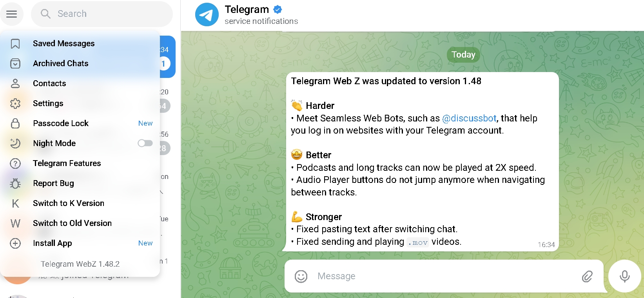Focus the Search input field
644x298 pixels.
point(102,14)
